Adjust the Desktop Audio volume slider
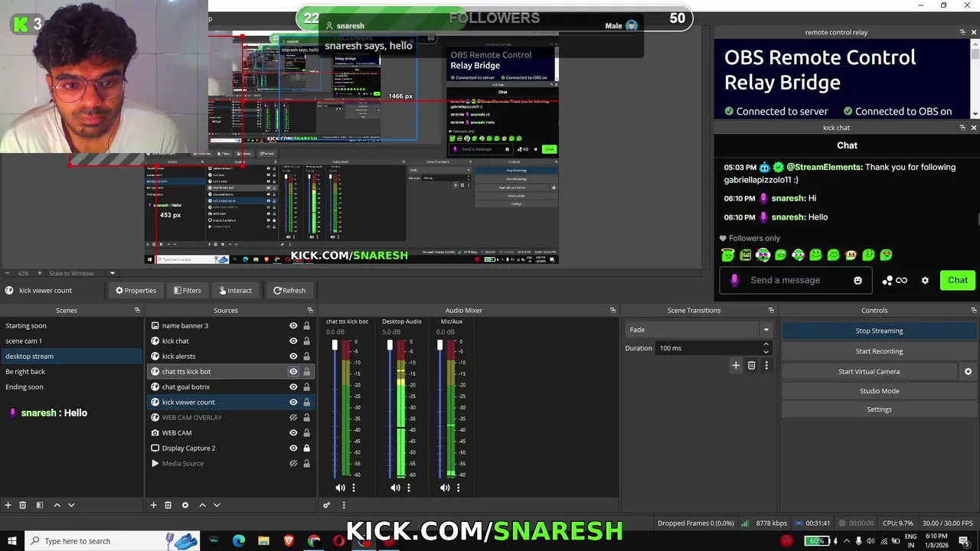The width and height of the screenshot is (980, 551). coord(390,346)
